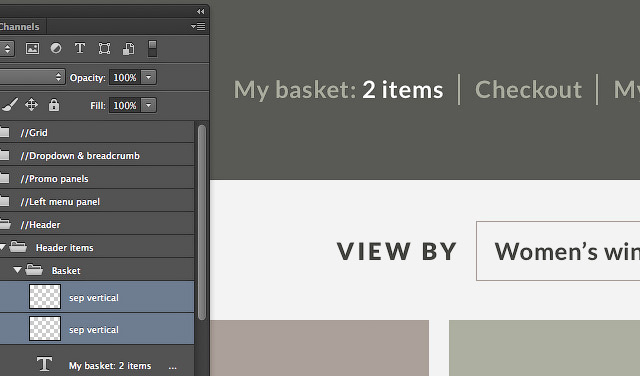640x376 pixels.
Task: Open the Fill percentage dropdown arrow
Action: 149,105
